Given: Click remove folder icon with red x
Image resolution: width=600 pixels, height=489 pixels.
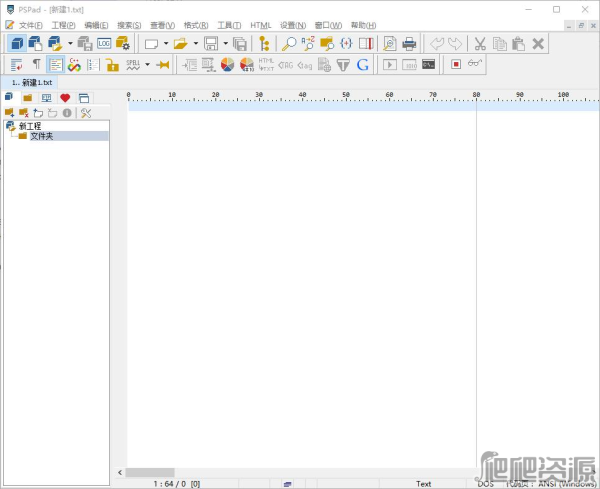Looking at the screenshot, I should tap(24, 113).
